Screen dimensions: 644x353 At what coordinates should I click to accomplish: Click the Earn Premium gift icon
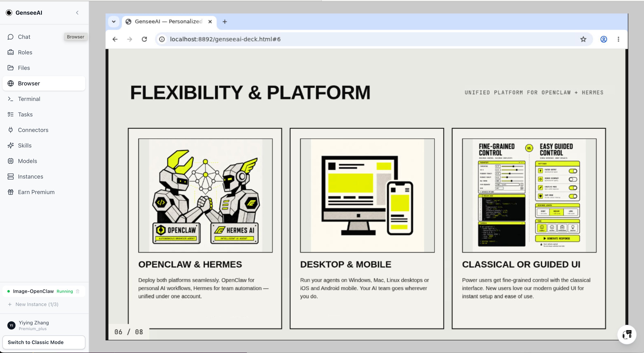10,192
